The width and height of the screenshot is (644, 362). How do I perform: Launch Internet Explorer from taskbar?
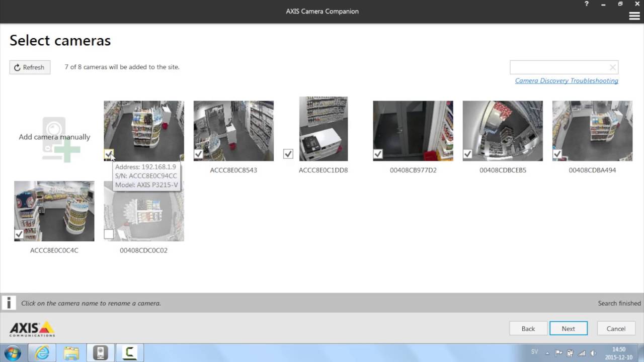coord(42,353)
